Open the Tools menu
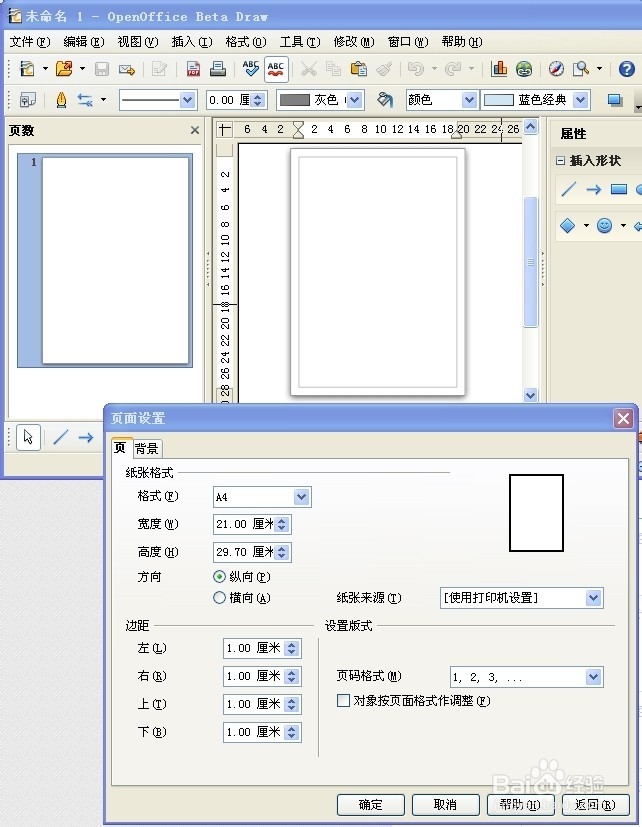Image resolution: width=642 pixels, height=827 pixels. tap(300, 42)
